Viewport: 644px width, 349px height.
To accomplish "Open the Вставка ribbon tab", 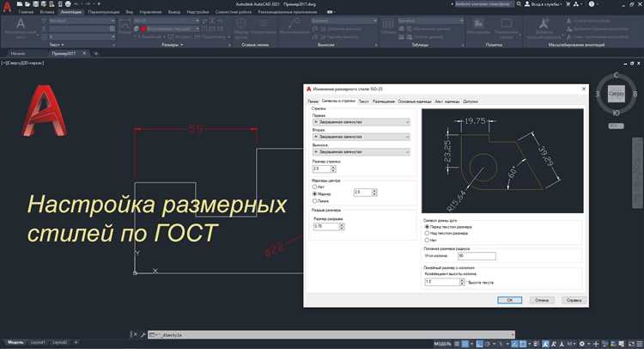I will pyautogui.click(x=47, y=12).
